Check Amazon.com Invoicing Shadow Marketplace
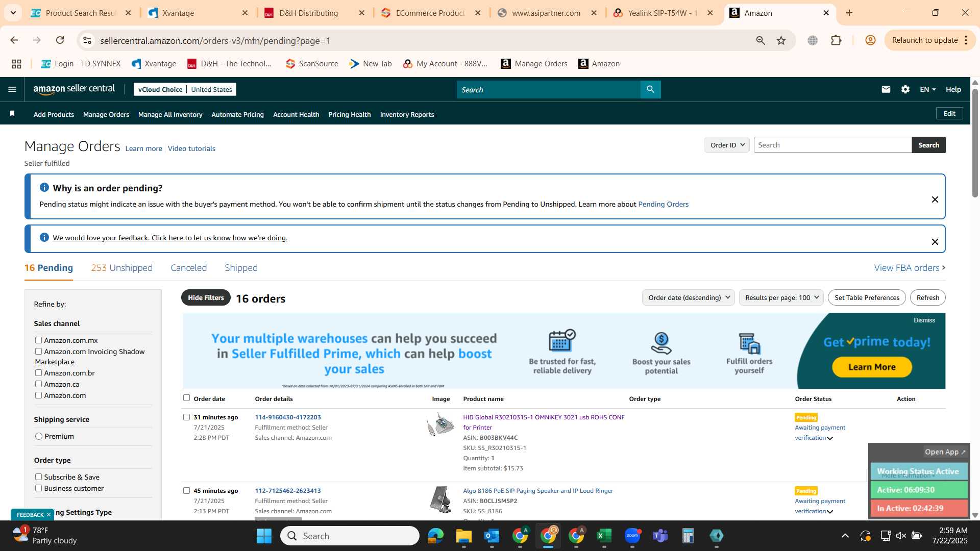980x551 pixels. tap(38, 351)
